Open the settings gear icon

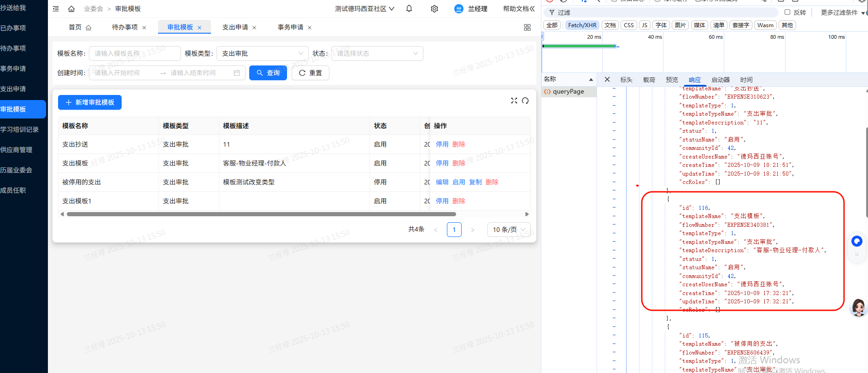434,9
